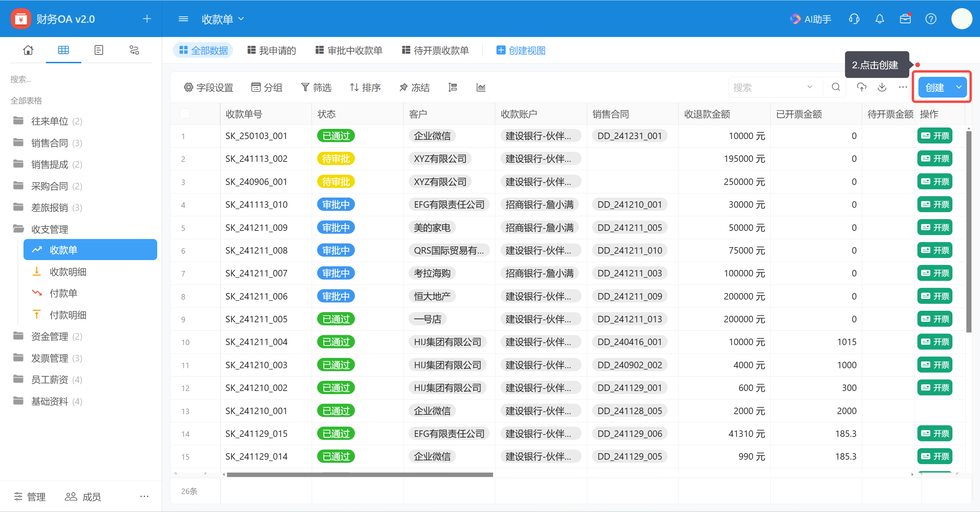This screenshot has height=512, width=980.
Task: Click 创建视图 link
Action: [521, 50]
